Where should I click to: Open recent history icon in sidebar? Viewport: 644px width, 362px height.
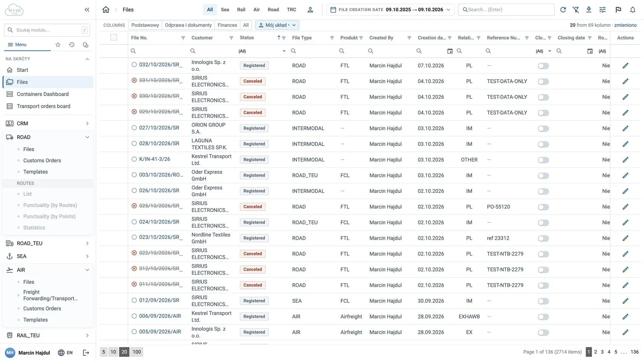(72, 45)
